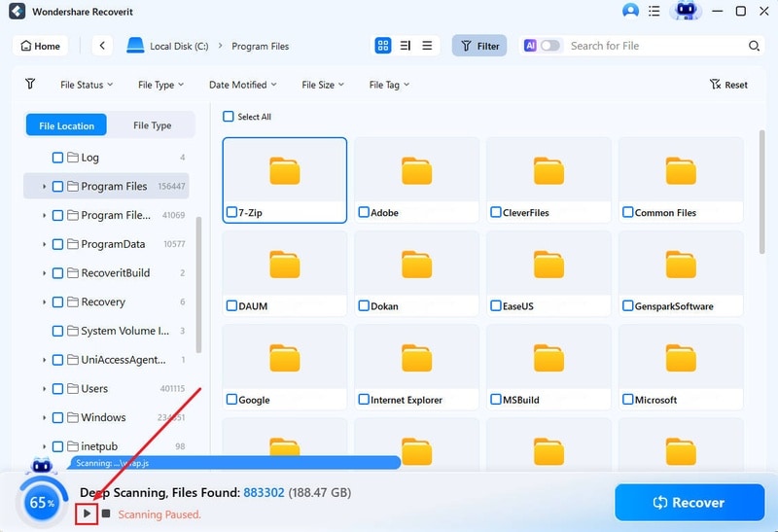Open the Dokan folder icon

417,264
